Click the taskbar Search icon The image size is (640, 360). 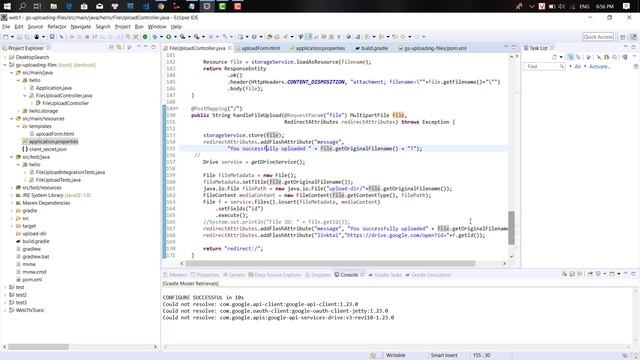[x=22, y=6]
